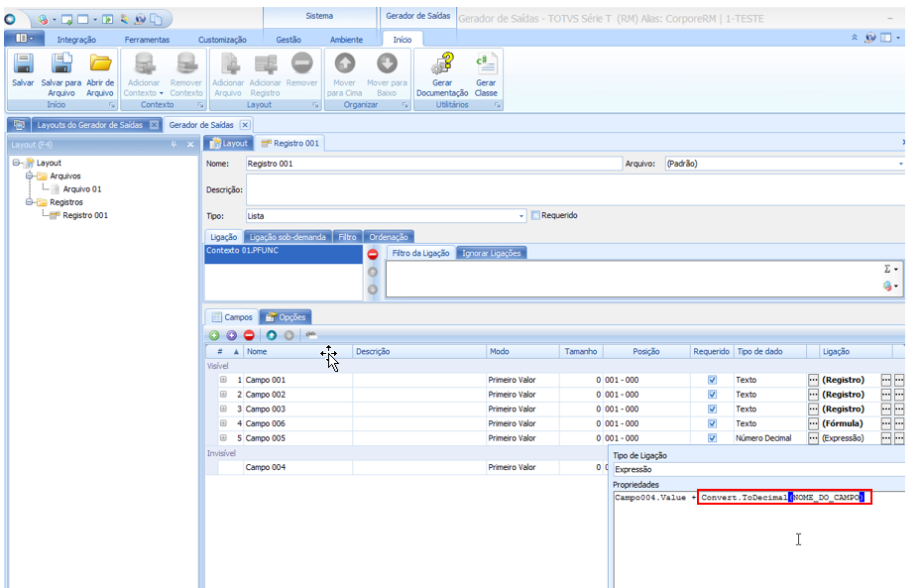Click the sigma formula icon in Filtro da Ligação
923x588 pixels.
point(887,269)
